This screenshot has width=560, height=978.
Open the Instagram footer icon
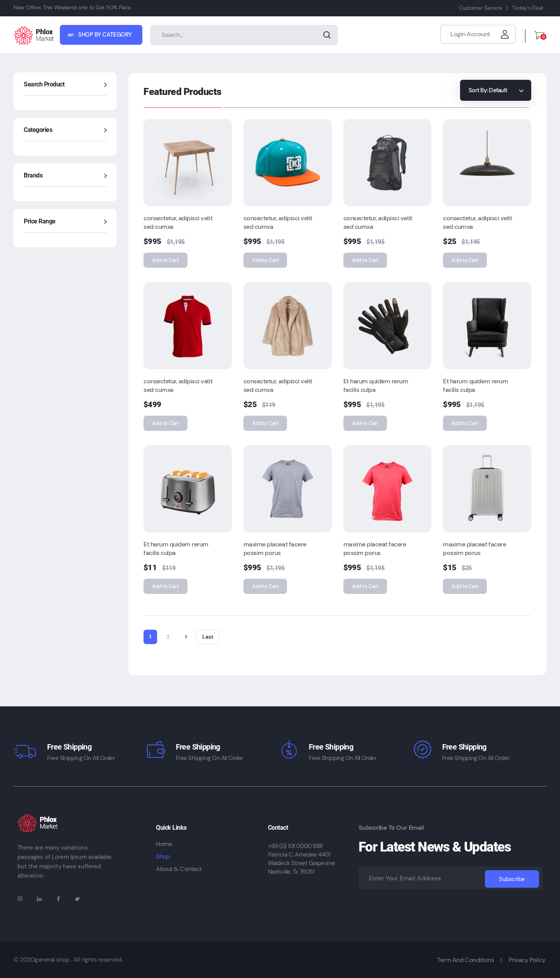coord(20,899)
